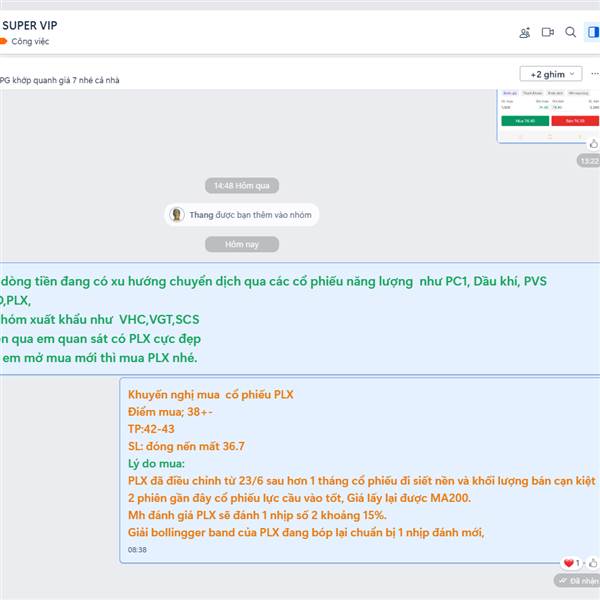
Task: Click Thang's avatar in the join notice
Action: (x=177, y=214)
